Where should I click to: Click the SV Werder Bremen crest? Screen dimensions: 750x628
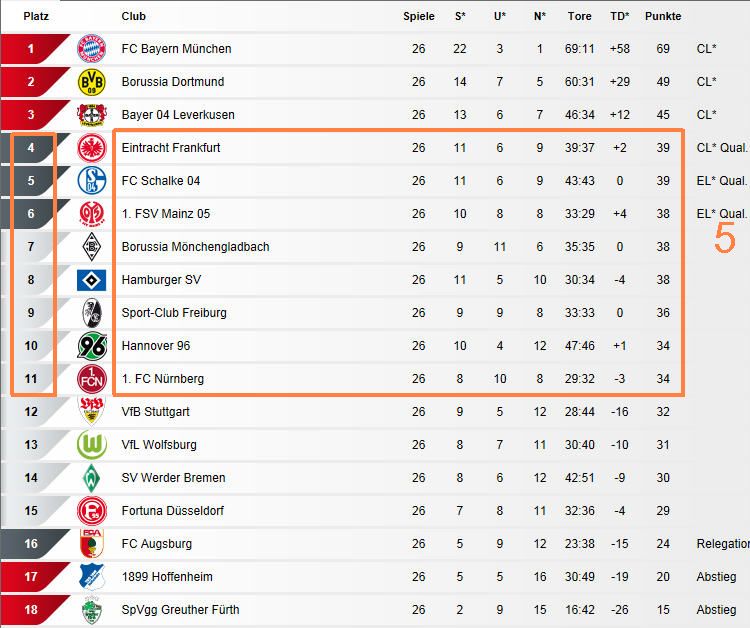91,478
